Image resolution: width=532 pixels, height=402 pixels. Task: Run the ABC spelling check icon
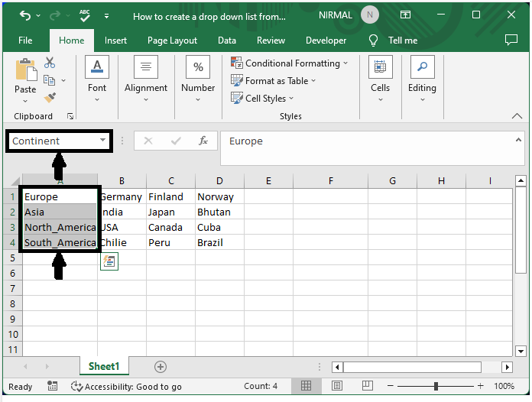[x=85, y=15]
